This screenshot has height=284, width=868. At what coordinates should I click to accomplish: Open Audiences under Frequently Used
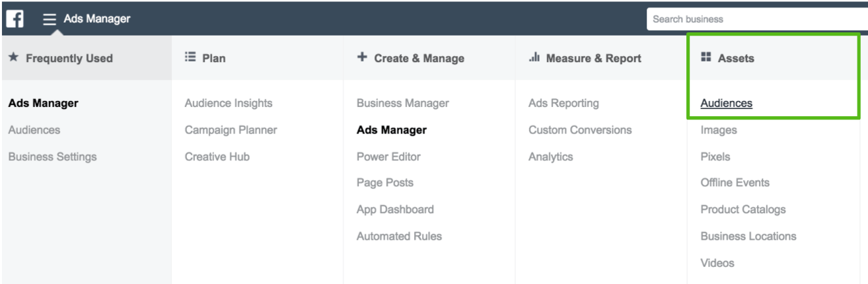coord(34,130)
